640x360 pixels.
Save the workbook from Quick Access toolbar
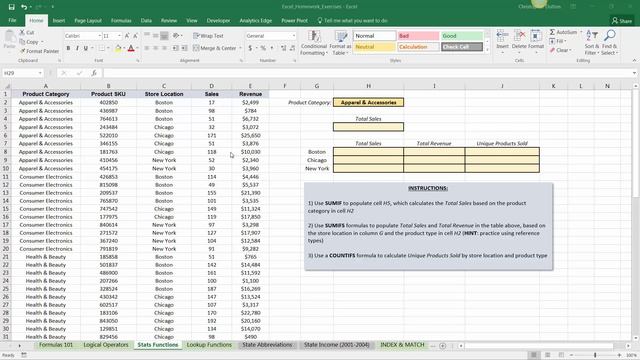[x=11, y=7]
